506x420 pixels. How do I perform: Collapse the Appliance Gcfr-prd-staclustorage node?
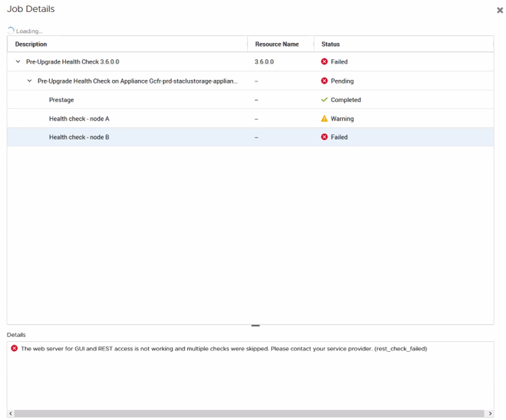click(x=28, y=81)
